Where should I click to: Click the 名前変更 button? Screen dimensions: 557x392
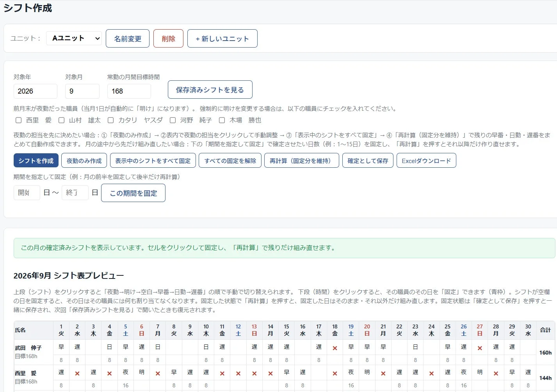coord(128,39)
